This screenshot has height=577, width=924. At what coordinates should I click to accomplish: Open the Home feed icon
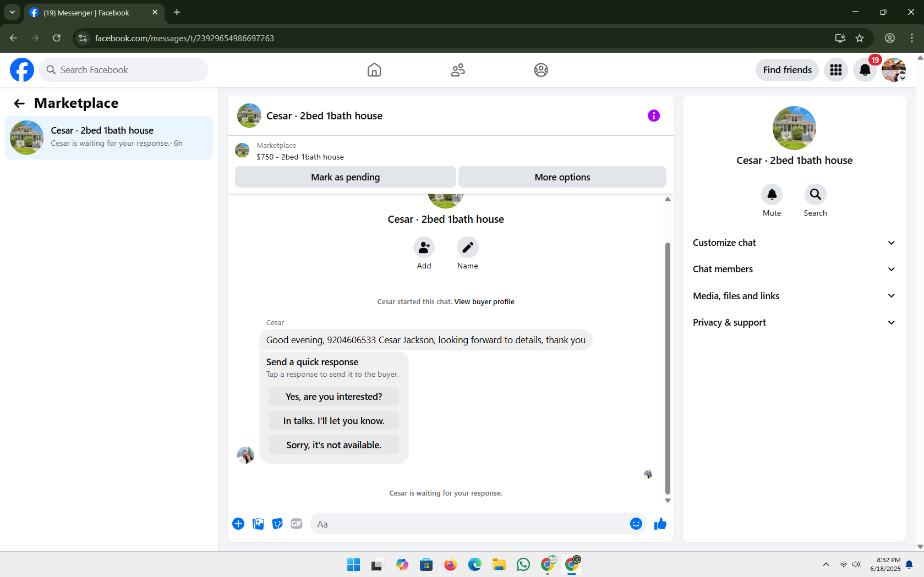pyautogui.click(x=374, y=70)
